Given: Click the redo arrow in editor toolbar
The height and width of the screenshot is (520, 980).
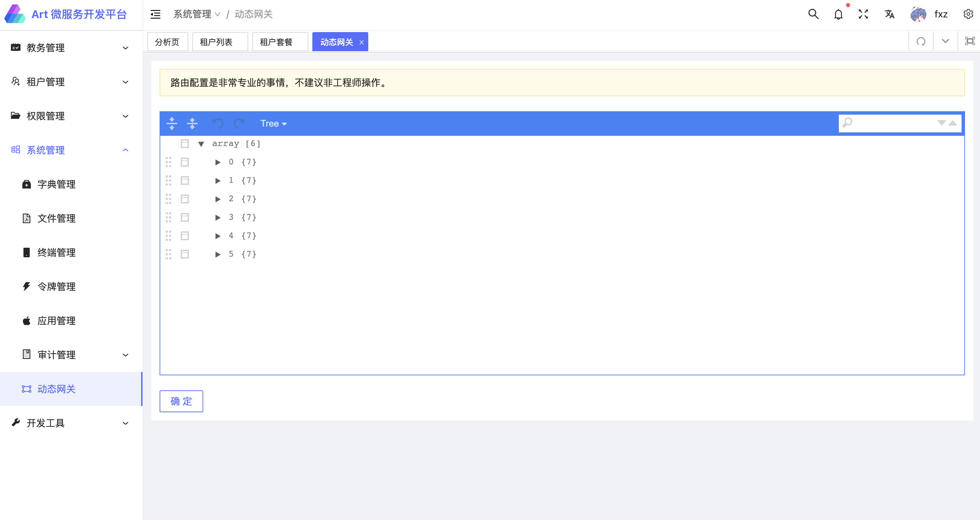Looking at the screenshot, I should [239, 123].
